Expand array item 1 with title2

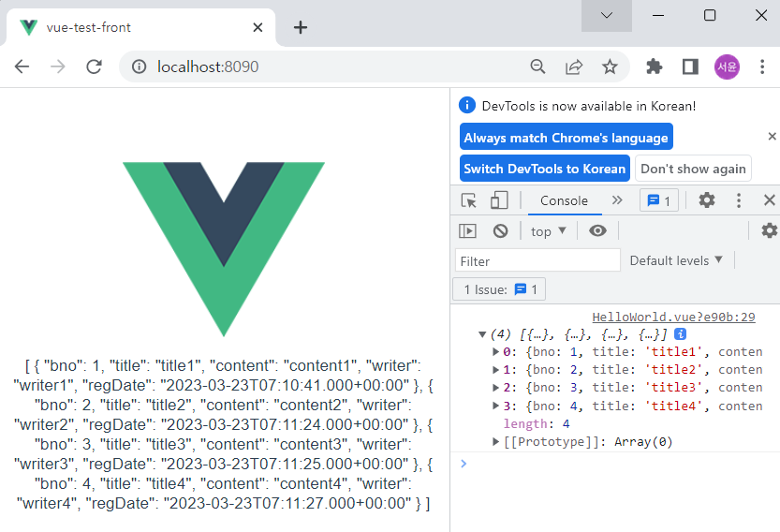tap(495, 370)
